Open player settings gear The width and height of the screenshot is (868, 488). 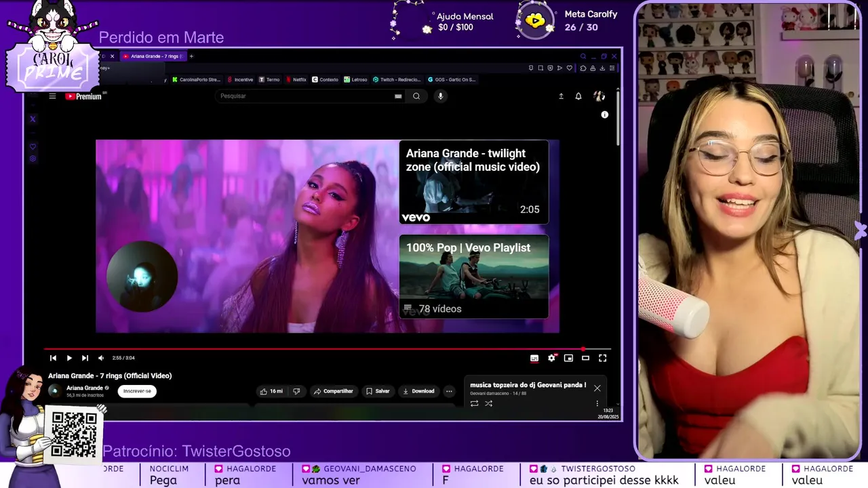[x=551, y=358]
